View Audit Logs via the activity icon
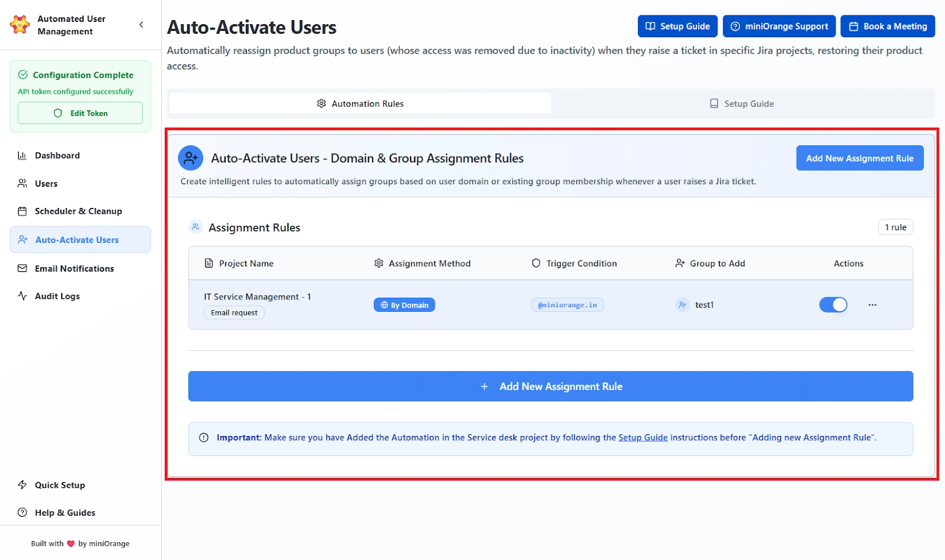This screenshot has height=560, width=945. point(22,296)
